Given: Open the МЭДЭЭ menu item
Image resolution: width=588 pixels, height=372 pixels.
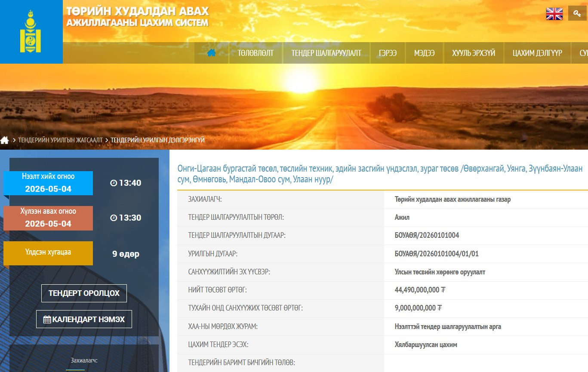Looking at the screenshot, I should pyautogui.click(x=424, y=53).
